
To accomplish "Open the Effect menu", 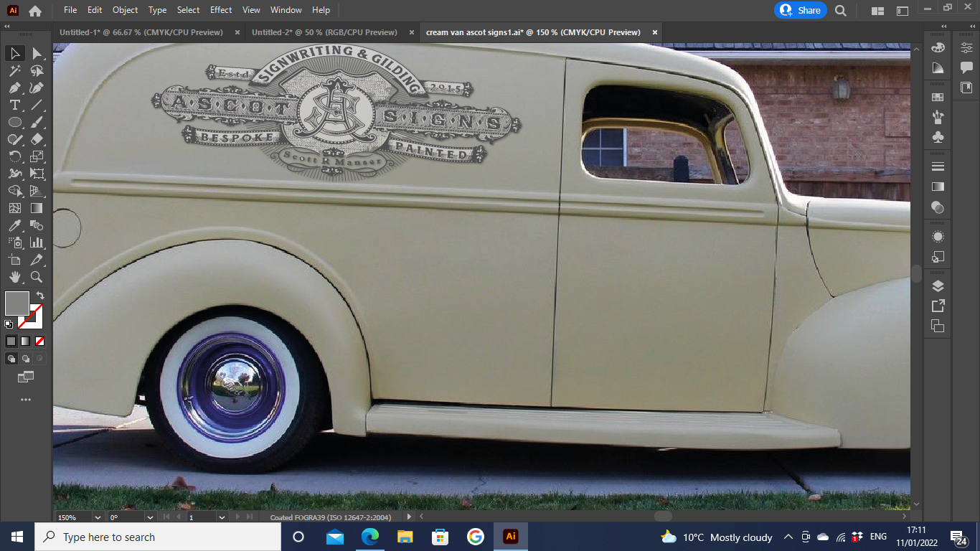I will 221,10.
